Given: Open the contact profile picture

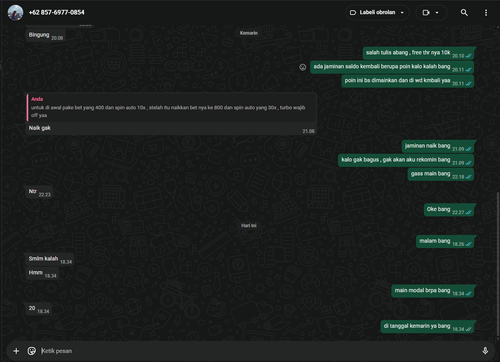Looking at the screenshot, I should coord(15,13).
